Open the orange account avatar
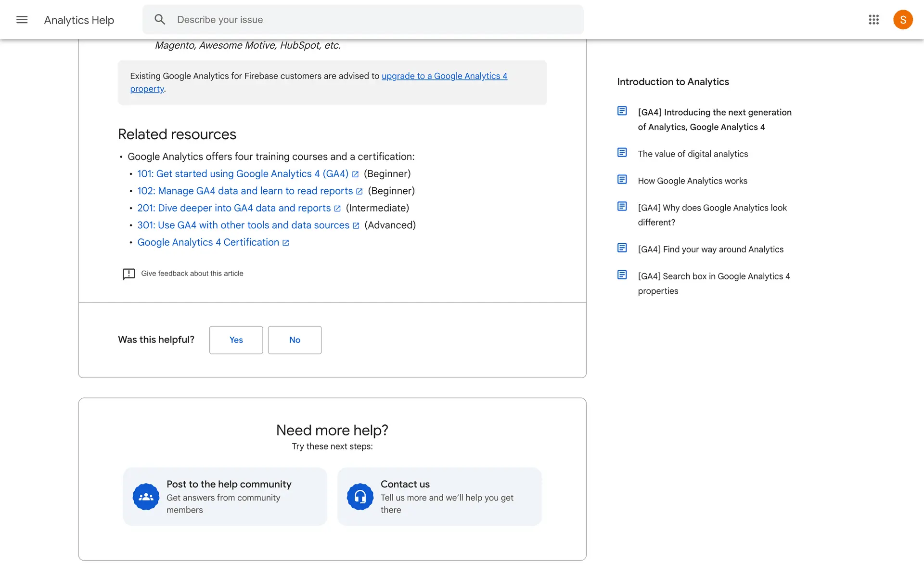 pyautogui.click(x=902, y=20)
